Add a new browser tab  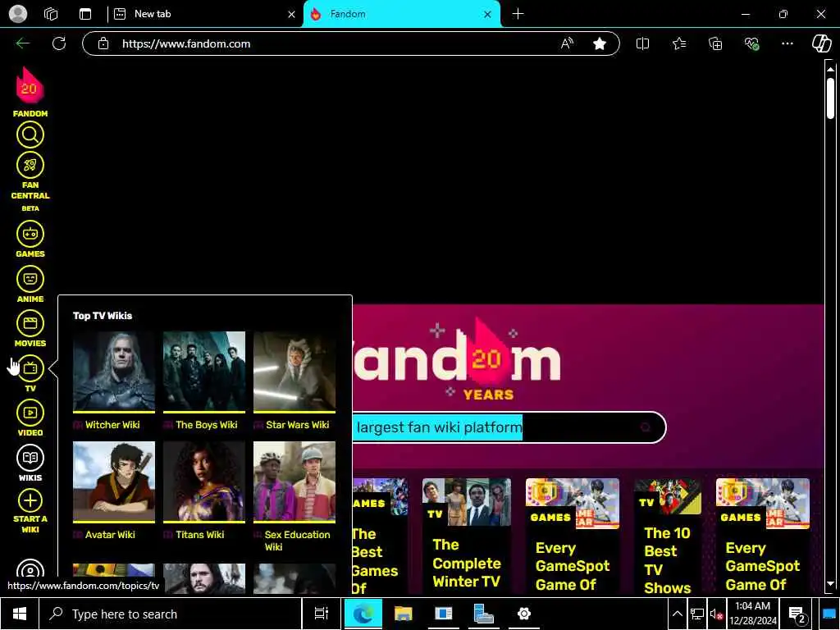518,14
